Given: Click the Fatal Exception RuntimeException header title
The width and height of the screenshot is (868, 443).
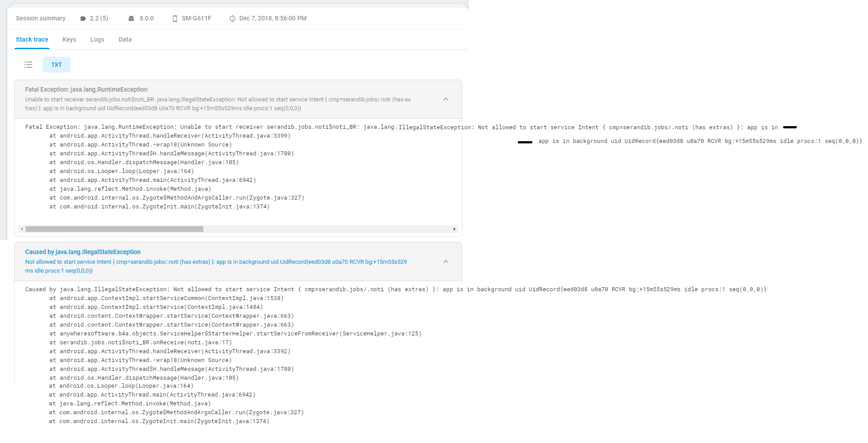Looking at the screenshot, I should [86, 89].
